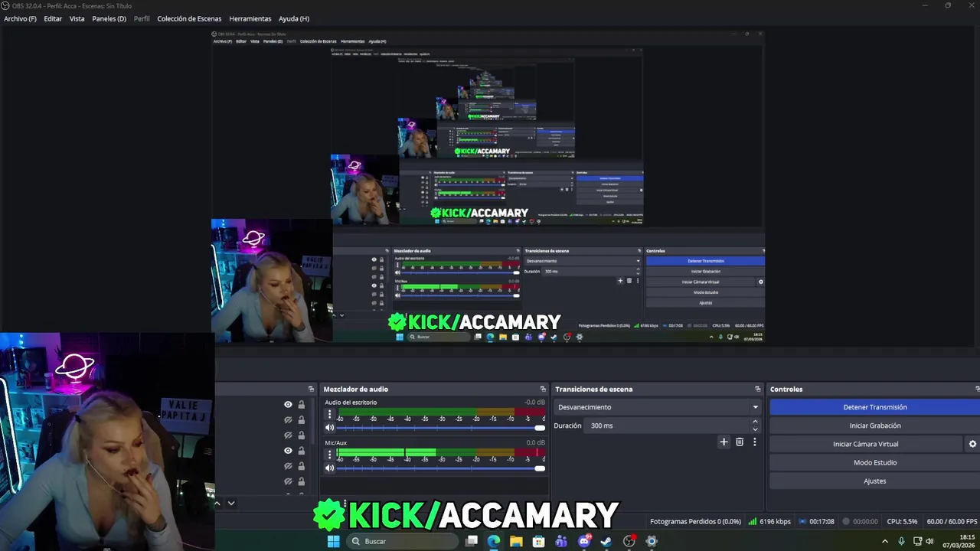Enable Modo Estudio
980x551 pixels.
coord(874,462)
